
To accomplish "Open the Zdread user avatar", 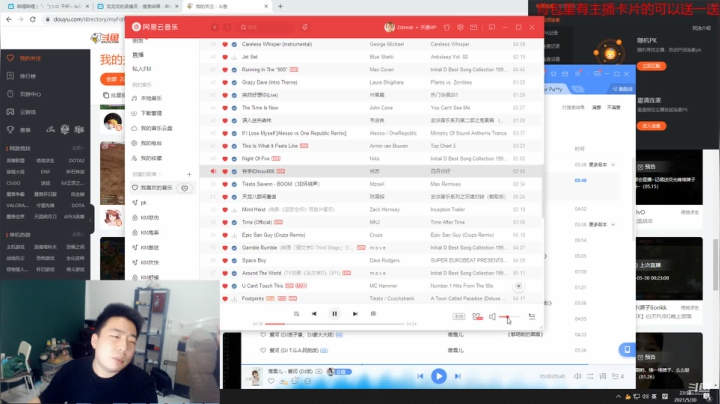I will point(389,27).
